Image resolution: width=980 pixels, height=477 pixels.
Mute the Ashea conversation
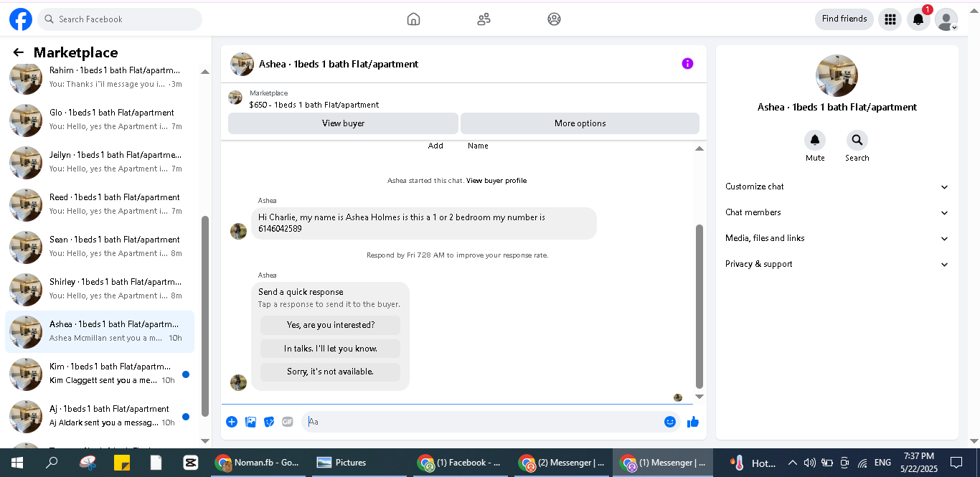pyautogui.click(x=815, y=140)
